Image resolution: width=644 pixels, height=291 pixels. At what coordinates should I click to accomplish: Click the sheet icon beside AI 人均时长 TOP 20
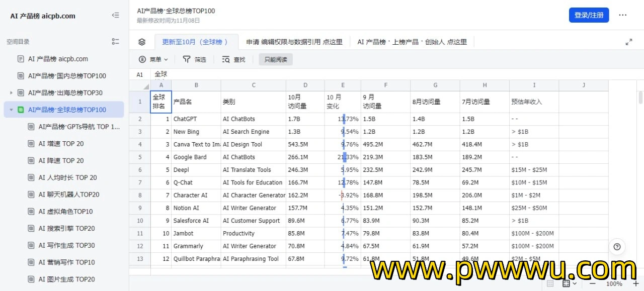[31, 177]
